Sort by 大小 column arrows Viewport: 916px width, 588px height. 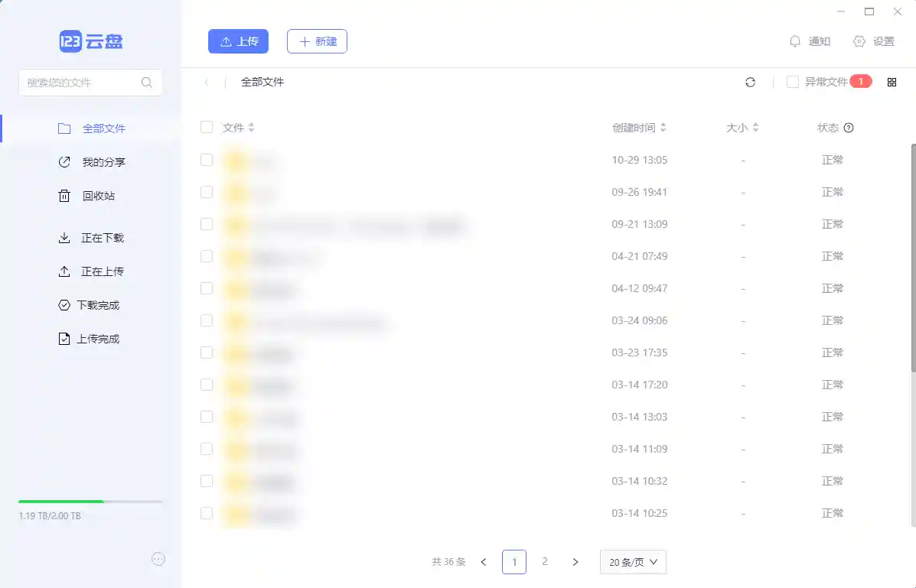pos(755,127)
